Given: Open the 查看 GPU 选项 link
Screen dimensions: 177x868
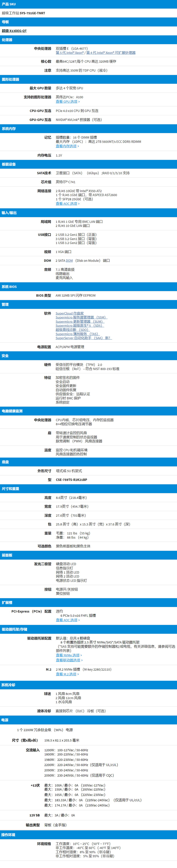Looking at the screenshot, I should coord(67,102).
